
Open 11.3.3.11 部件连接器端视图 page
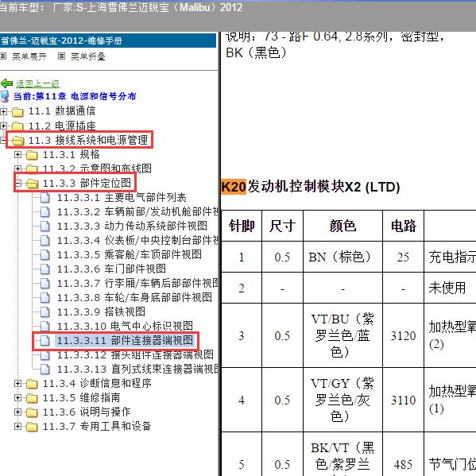click(x=125, y=341)
